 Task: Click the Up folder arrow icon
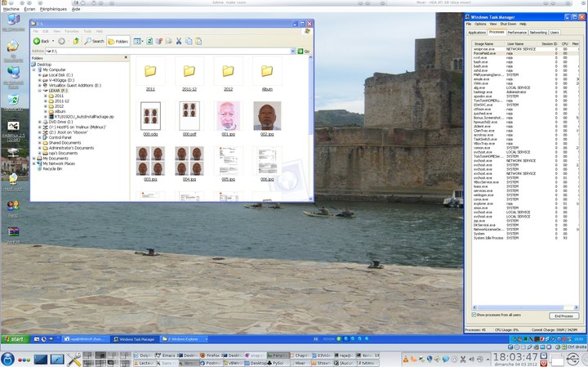(76, 42)
